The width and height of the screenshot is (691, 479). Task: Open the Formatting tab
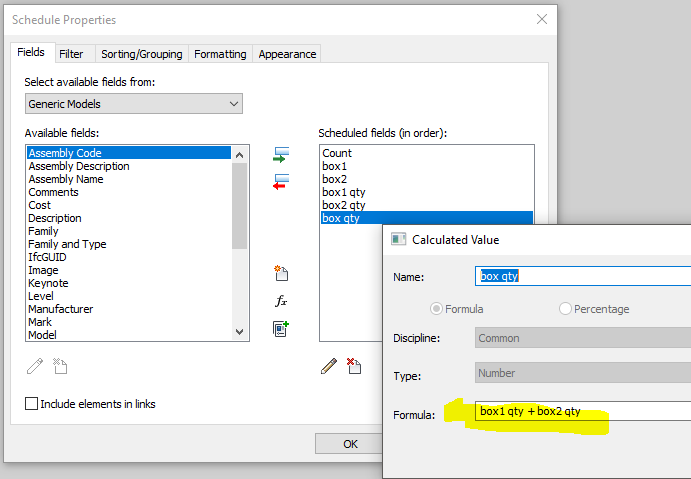(220, 54)
